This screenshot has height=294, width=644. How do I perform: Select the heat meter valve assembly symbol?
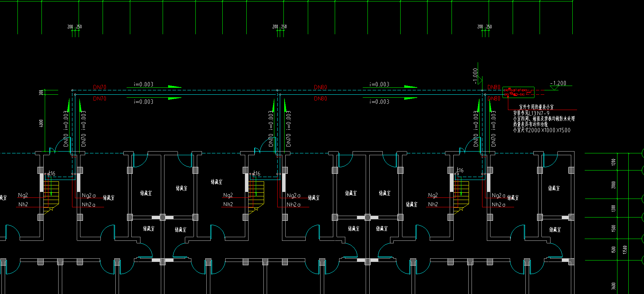[x=518, y=92]
